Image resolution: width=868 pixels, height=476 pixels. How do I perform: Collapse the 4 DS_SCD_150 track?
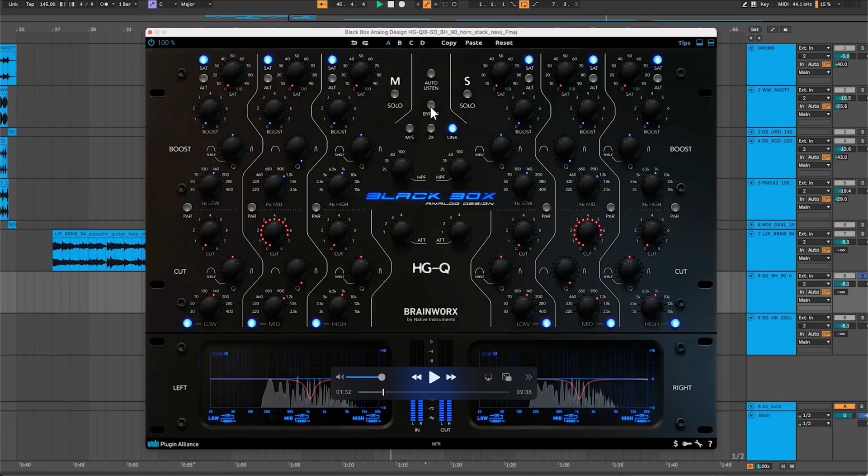tap(751, 141)
